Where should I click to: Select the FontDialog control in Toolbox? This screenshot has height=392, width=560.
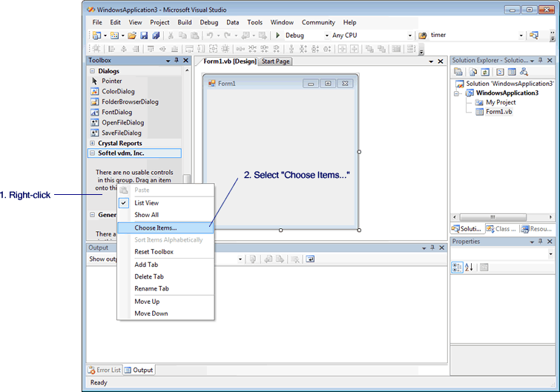116,112
